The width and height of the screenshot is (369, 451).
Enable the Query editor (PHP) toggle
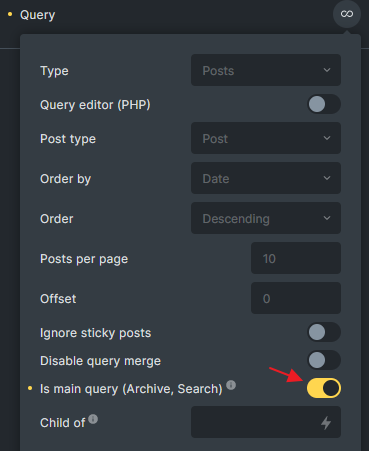point(324,104)
